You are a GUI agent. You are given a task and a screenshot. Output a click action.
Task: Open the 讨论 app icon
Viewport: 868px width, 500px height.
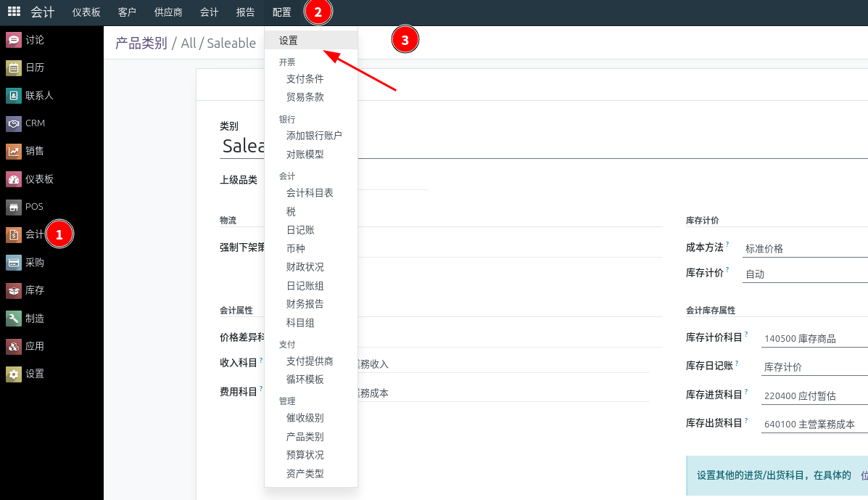[x=14, y=40]
